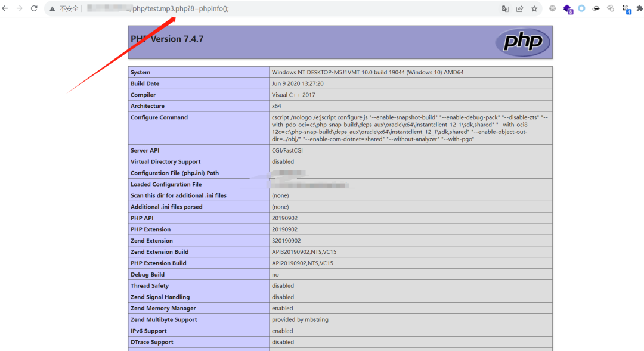Select the Zend Multibyte Support label
This screenshot has width=644, height=351.
pyautogui.click(x=163, y=320)
